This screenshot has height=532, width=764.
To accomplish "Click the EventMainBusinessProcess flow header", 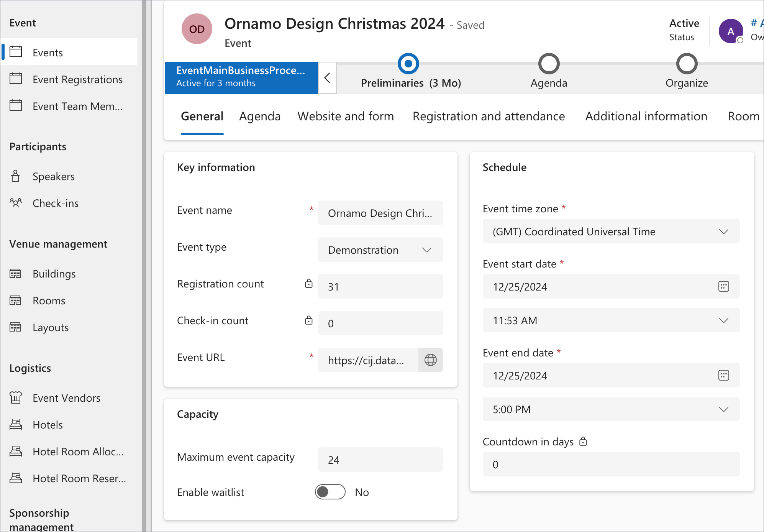I will [241, 78].
